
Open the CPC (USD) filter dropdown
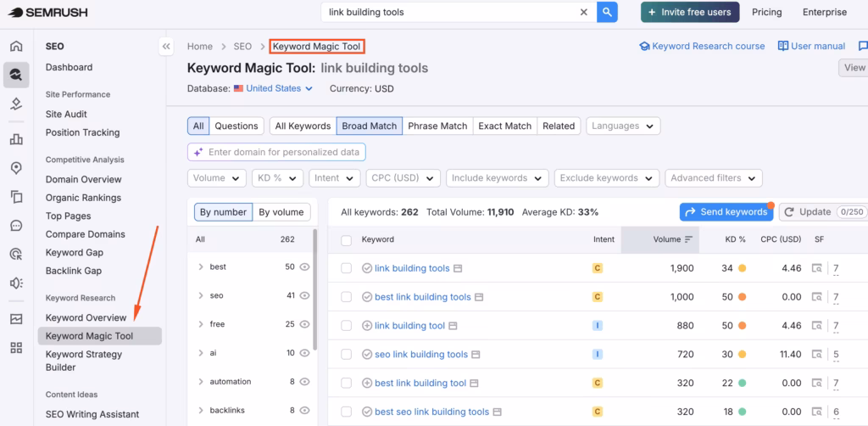pyautogui.click(x=403, y=178)
